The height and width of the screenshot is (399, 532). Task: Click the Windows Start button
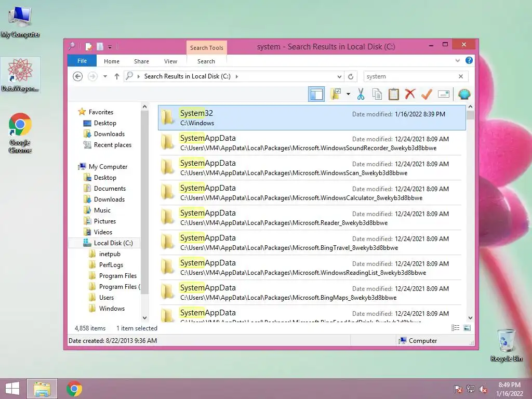(12, 389)
